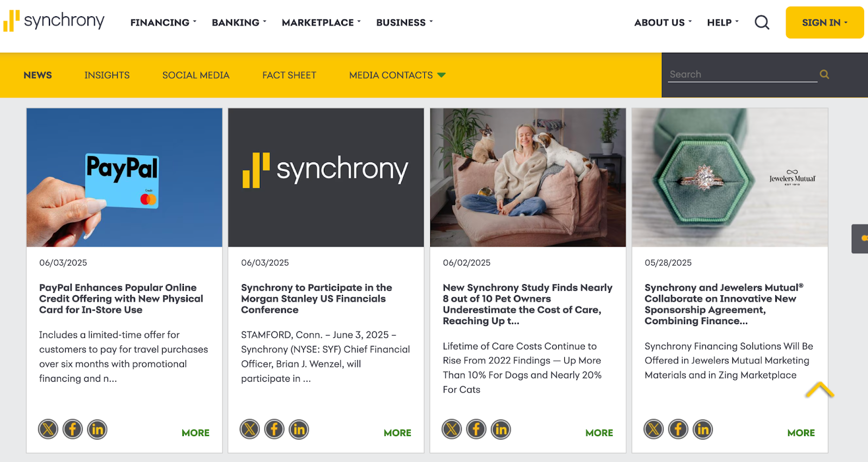Share PayPal article on LinkedIn
The image size is (868, 462).
[x=97, y=429]
